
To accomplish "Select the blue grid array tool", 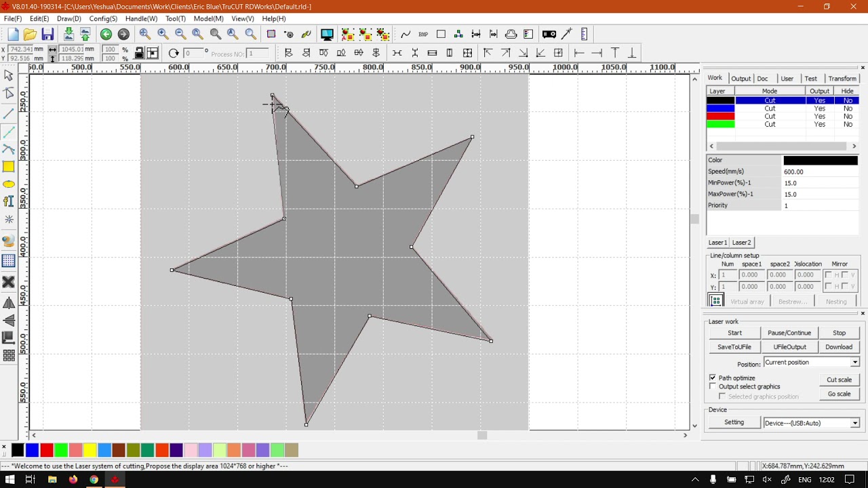I will tap(9, 261).
